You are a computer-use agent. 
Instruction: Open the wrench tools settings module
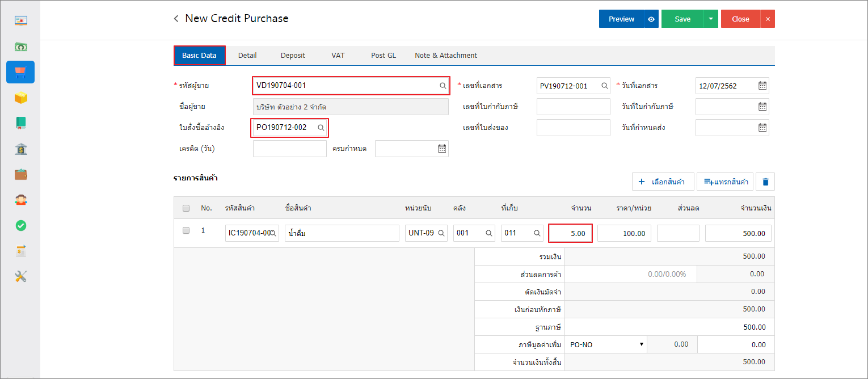pos(21,276)
